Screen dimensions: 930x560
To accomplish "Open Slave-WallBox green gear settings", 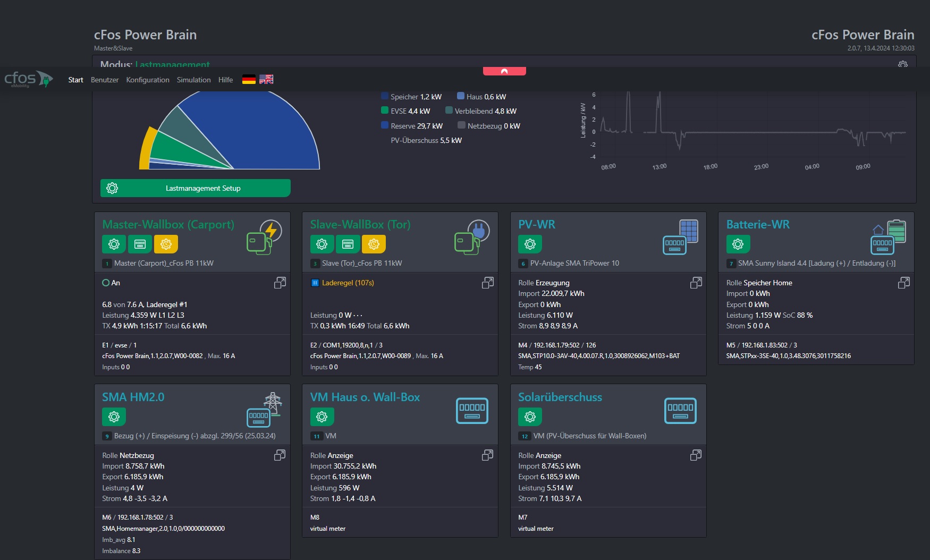I will (x=322, y=244).
